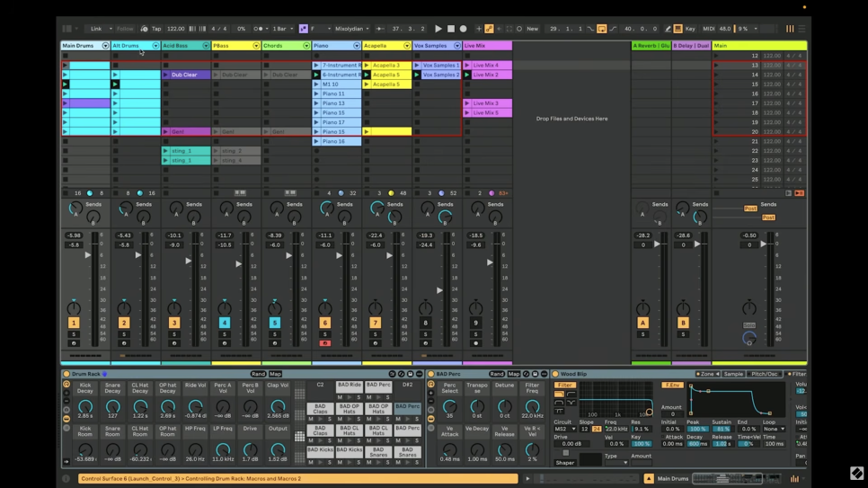Image resolution: width=868 pixels, height=488 pixels.
Task: Click the Tap tempo button
Action: (x=156, y=29)
